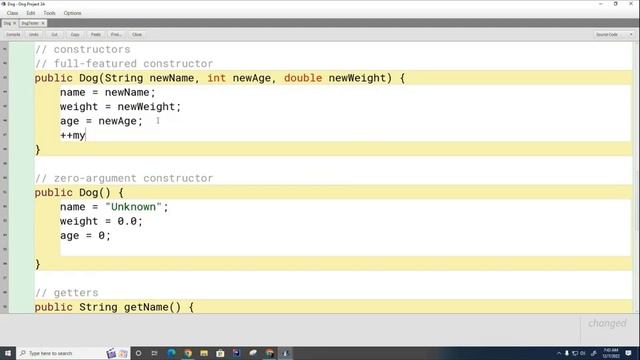Click the Compile button
The width and height of the screenshot is (640, 360).
(x=13, y=35)
